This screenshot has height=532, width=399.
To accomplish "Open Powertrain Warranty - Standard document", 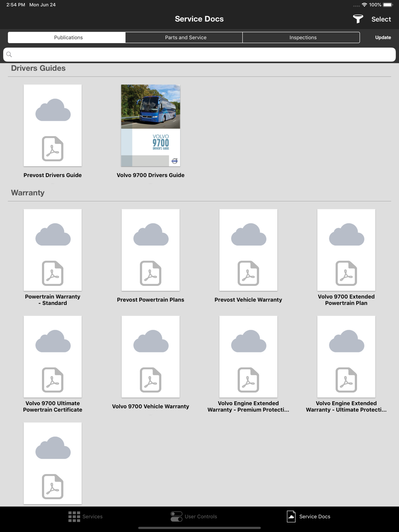I will tap(53, 250).
